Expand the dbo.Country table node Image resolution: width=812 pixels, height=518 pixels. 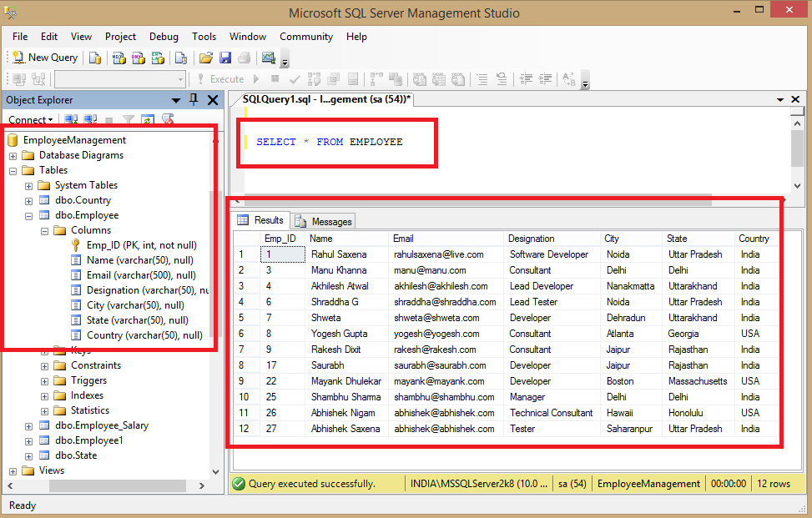(29, 200)
